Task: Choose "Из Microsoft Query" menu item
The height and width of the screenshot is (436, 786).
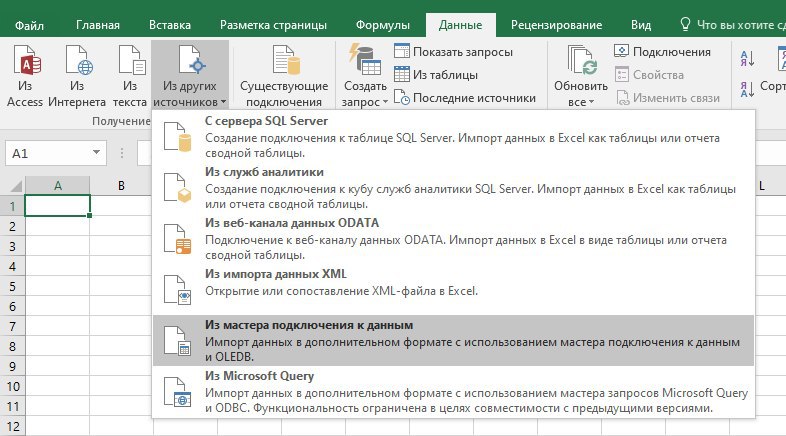Action: (453, 392)
